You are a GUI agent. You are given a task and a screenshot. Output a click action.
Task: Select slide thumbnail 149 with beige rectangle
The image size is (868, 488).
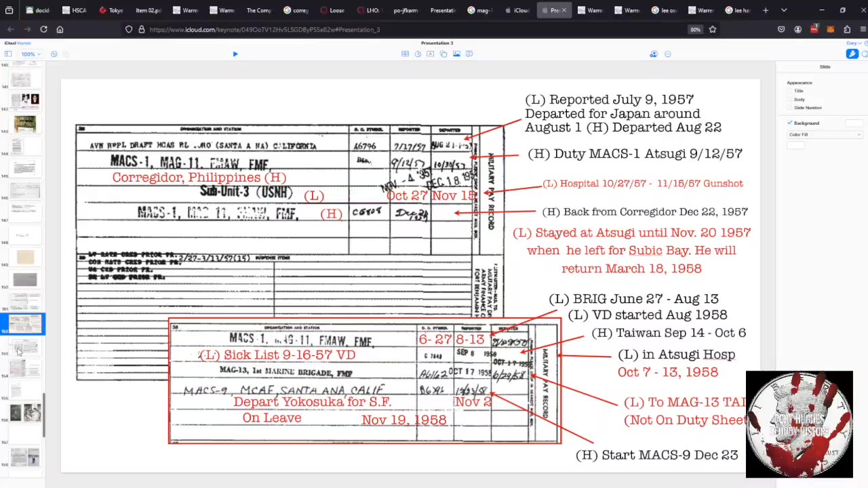[x=25, y=257]
